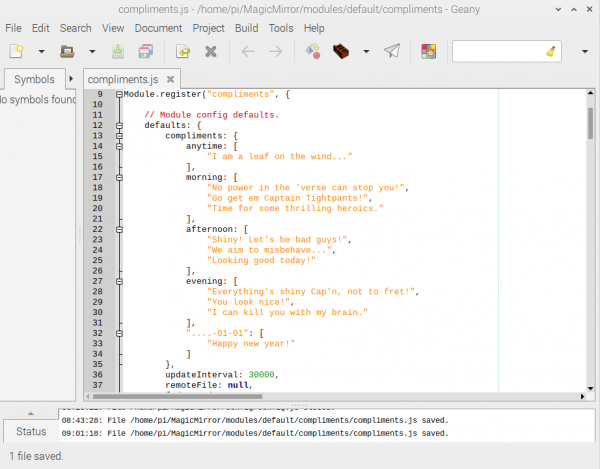Open the Search menu
Viewport: 600px width, 469px height.
pos(75,28)
